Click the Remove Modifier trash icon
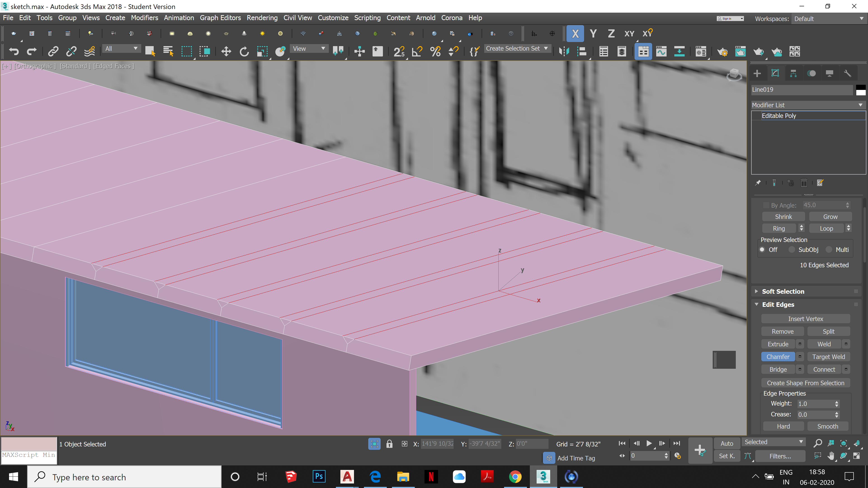 [x=804, y=183]
